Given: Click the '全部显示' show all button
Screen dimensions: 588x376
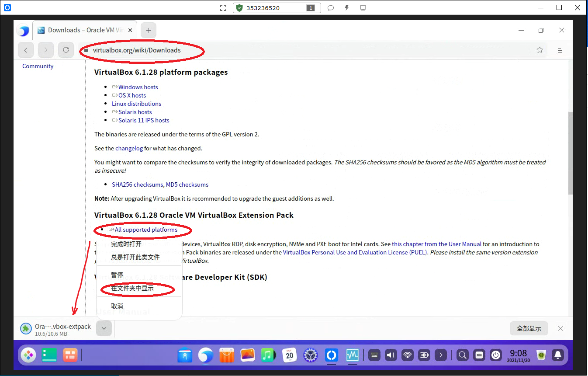Looking at the screenshot, I should [x=529, y=328].
